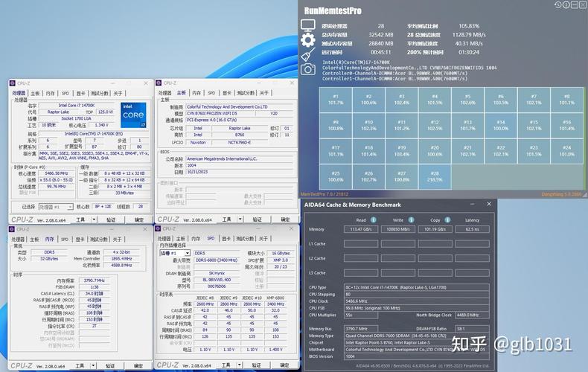The width and height of the screenshot is (588, 372).
Task: Open 关于 tab in CPU-Z mainboard window
Action: pyautogui.click(x=264, y=93)
